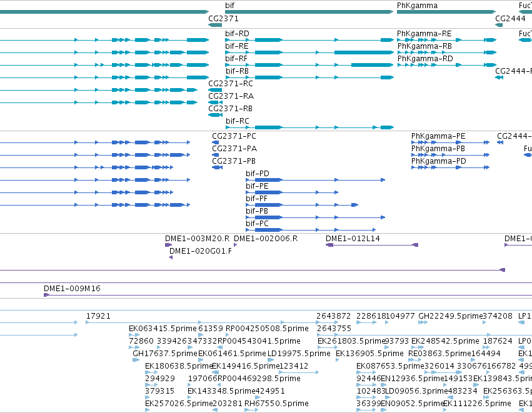Image resolution: width=532 pixels, height=413 pixels.
Task: Click the CG2371-RC transcript label
Action: coord(231,84)
